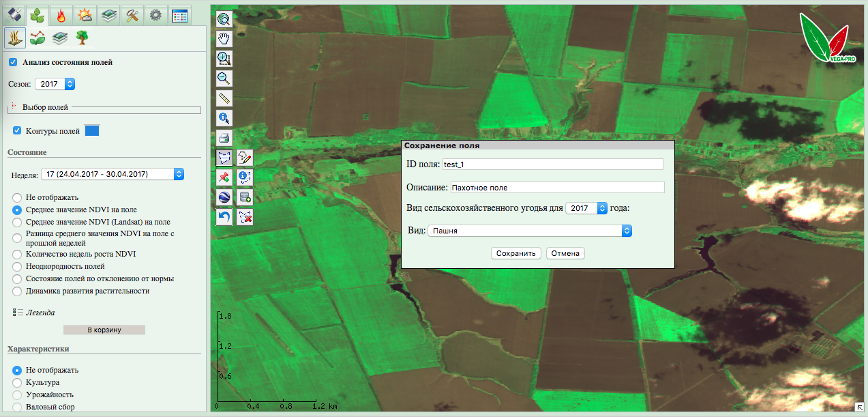Click the zoom-out magnifier tool

click(x=224, y=78)
